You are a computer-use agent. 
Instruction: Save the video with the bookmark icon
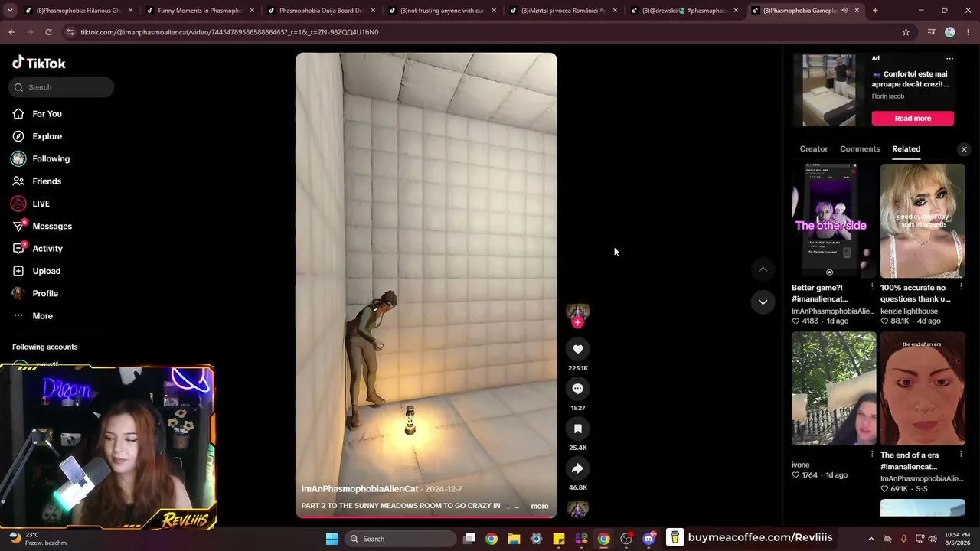pyautogui.click(x=578, y=429)
